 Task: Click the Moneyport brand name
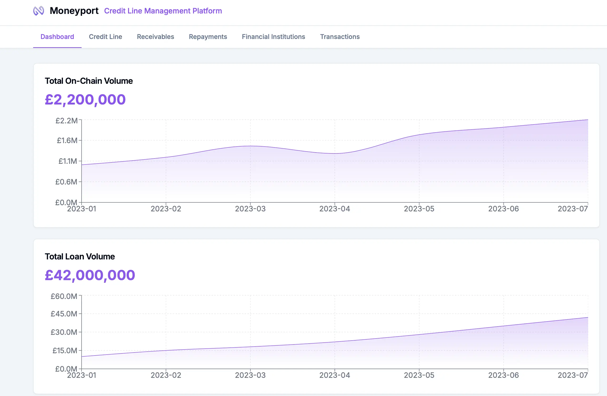coord(74,11)
